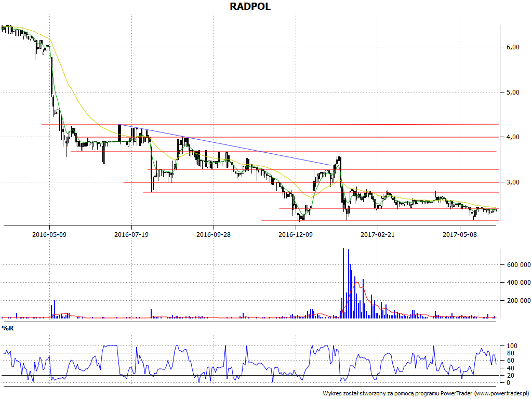
Task: Select the 2016-09-28 date label
Action: coord(214,234)
